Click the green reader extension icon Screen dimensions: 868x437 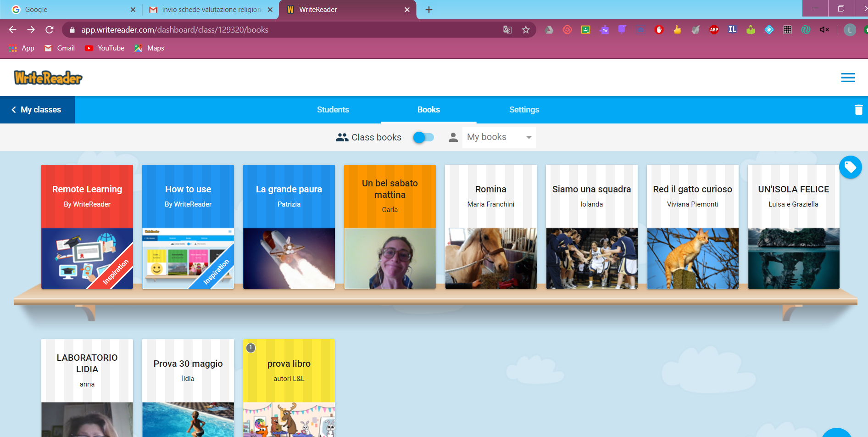tap(751, 30)
